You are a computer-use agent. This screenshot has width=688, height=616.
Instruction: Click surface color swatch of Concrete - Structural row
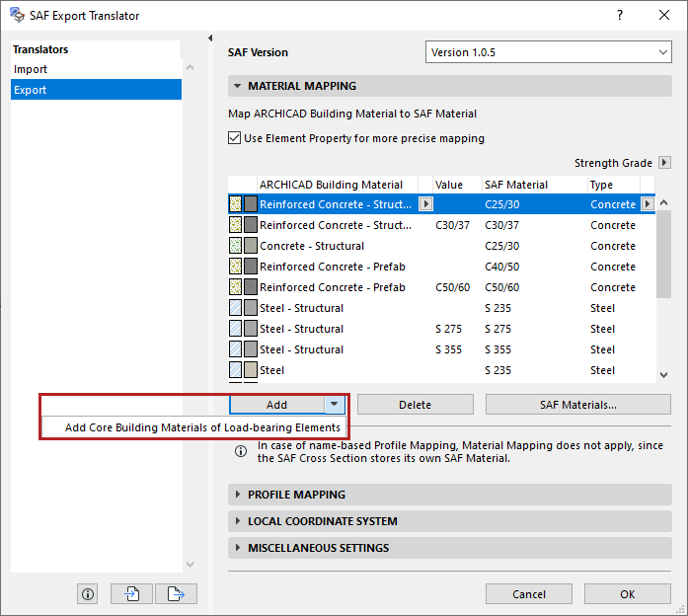click(x=251, y=245)
